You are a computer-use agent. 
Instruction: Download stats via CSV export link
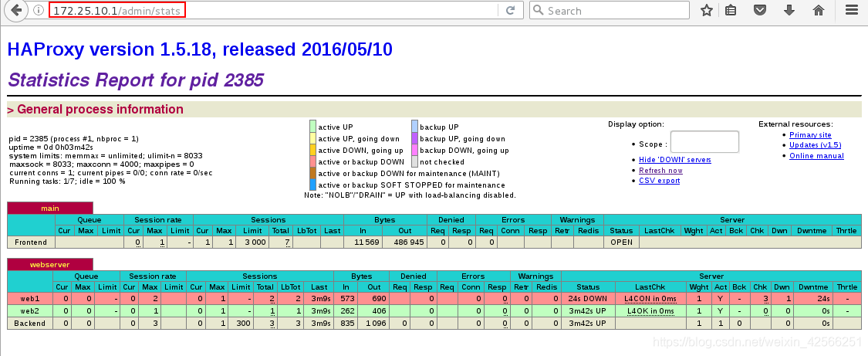[660, 181]
